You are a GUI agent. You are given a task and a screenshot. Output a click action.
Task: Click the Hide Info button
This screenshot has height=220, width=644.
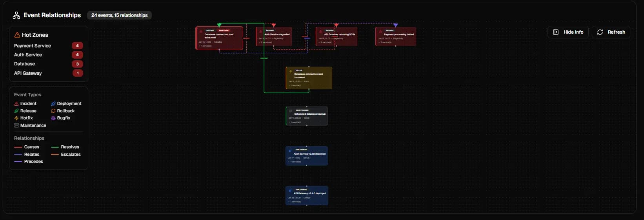pos(568,32)
